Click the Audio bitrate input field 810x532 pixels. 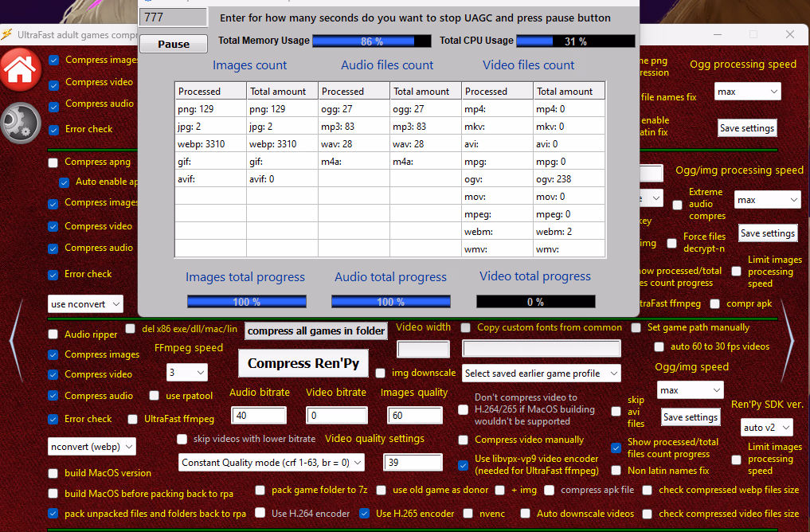coord(258,415)
